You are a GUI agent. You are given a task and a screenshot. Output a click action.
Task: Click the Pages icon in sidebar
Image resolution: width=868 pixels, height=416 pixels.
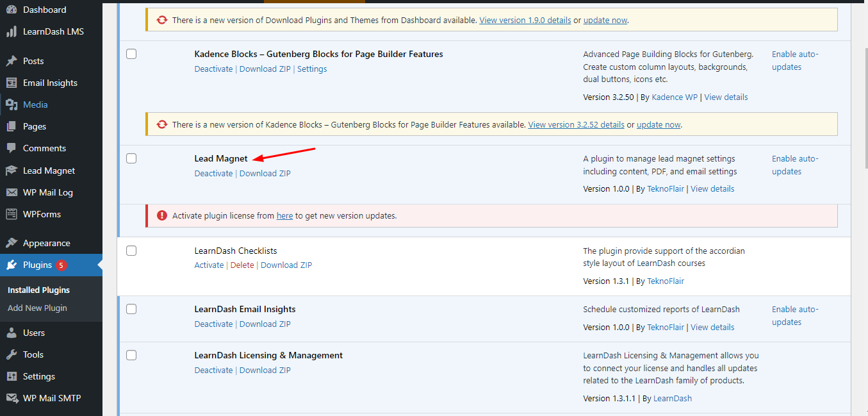pos(12,126)
